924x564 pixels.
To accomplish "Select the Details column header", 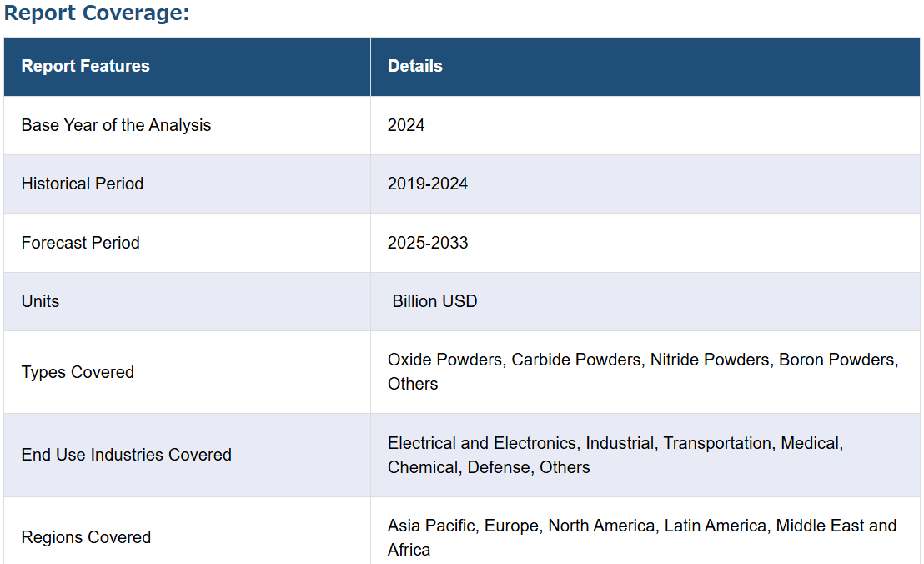I will coord(414,66).
